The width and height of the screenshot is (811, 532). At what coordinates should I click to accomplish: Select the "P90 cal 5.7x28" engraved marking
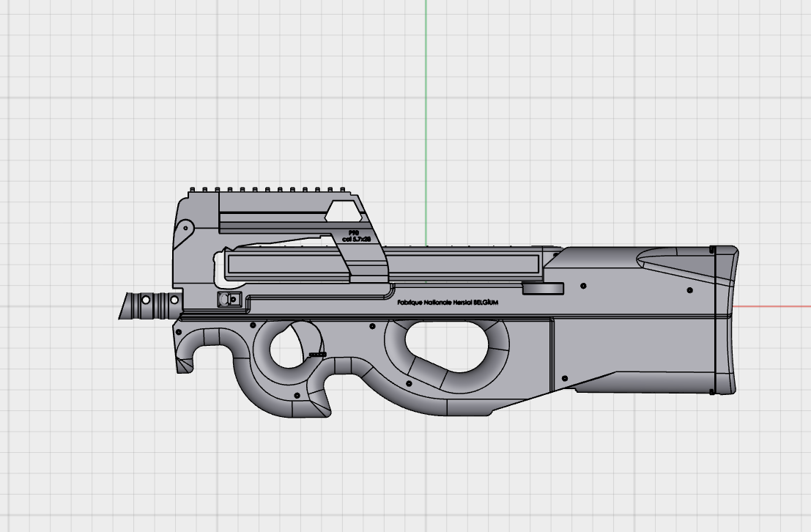356,236
